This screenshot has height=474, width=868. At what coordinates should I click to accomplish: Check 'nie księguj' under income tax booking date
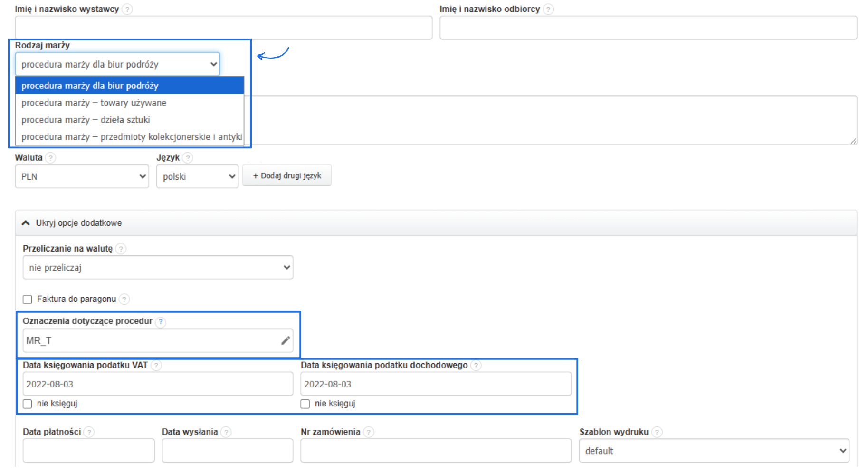(x=305, y=404)
